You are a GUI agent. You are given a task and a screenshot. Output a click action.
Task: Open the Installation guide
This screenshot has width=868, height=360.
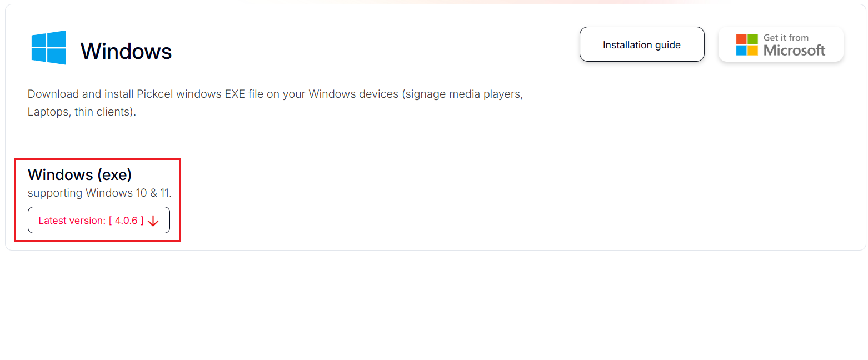point(642,44)
